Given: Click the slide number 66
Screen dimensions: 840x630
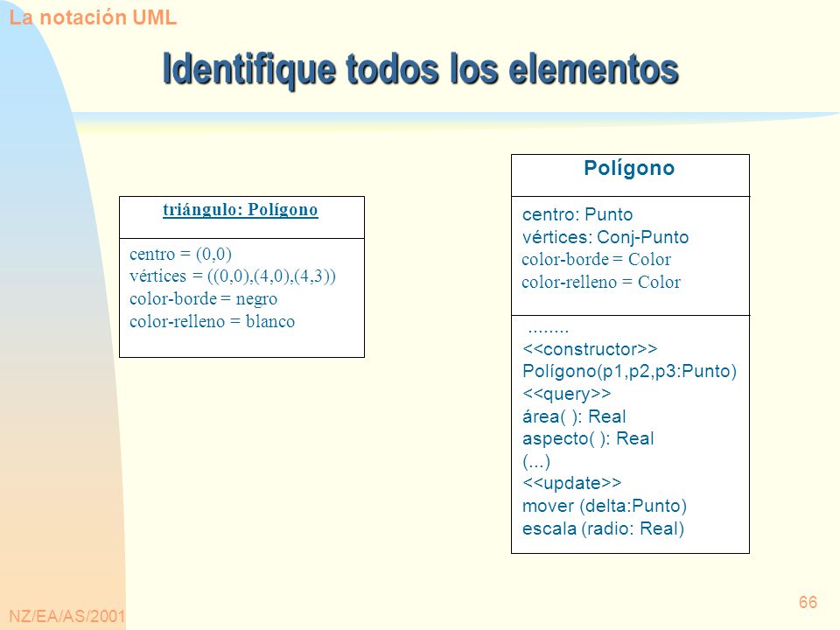Looking at the screenshot, I should [x=808, y=602].
